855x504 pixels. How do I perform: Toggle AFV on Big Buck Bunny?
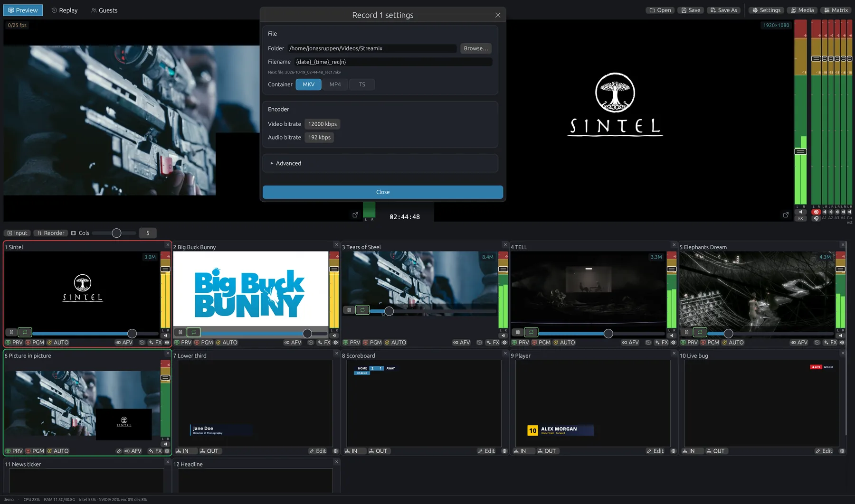(x=293, y=343)
